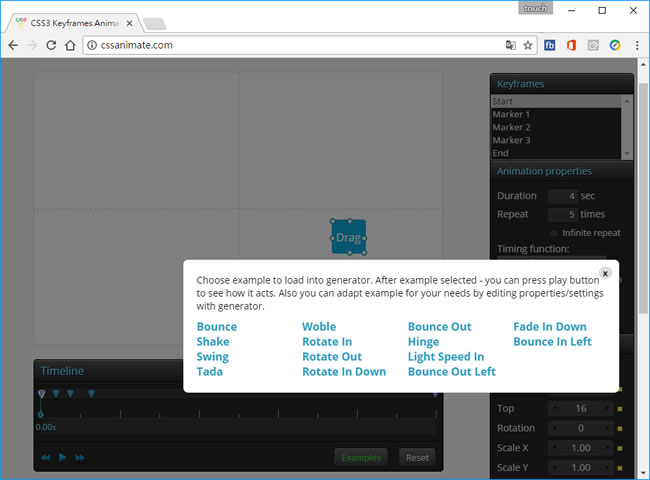The image size is (650, 480).
Task: Reload the cssanimate.com page
Action: pos(51,45)
